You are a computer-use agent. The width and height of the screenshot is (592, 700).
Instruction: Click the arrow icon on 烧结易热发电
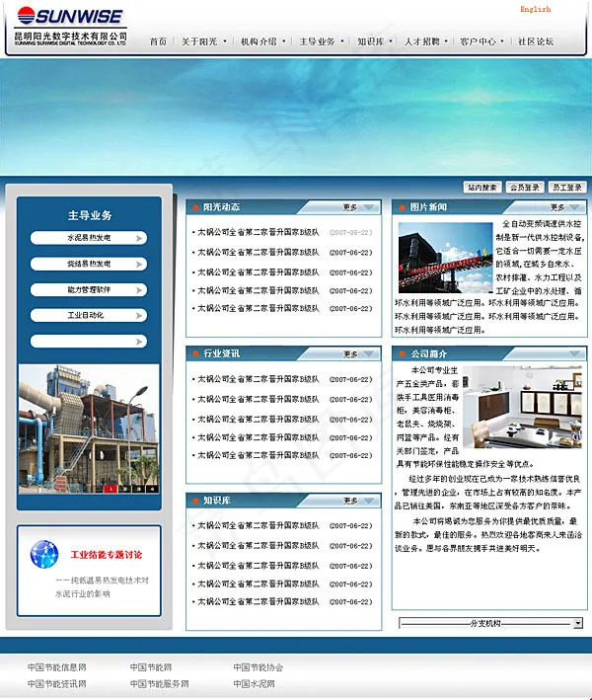coord(141,265)
